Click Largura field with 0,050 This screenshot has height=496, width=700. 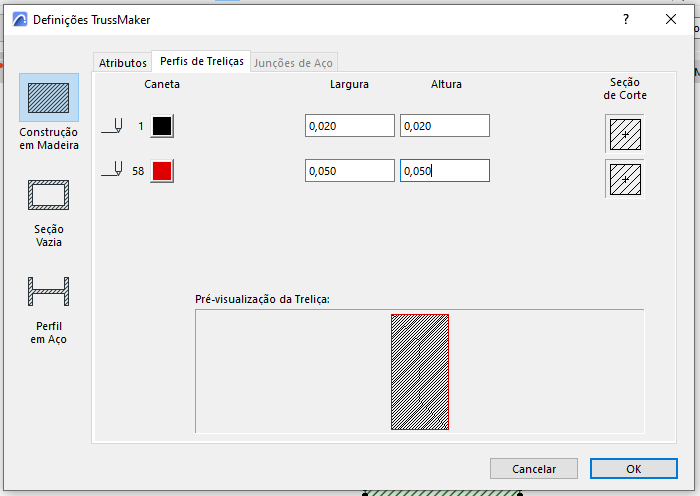coord(350,171)
